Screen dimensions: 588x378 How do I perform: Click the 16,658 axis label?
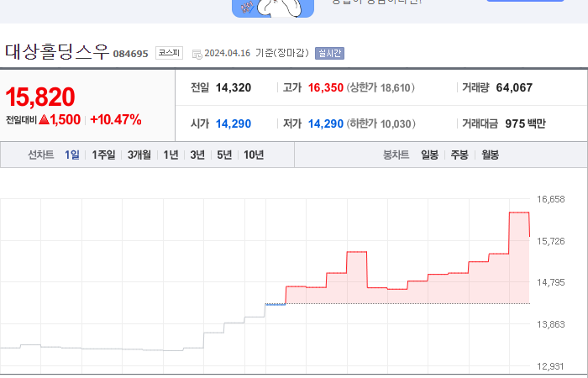(x=550, y=199)
